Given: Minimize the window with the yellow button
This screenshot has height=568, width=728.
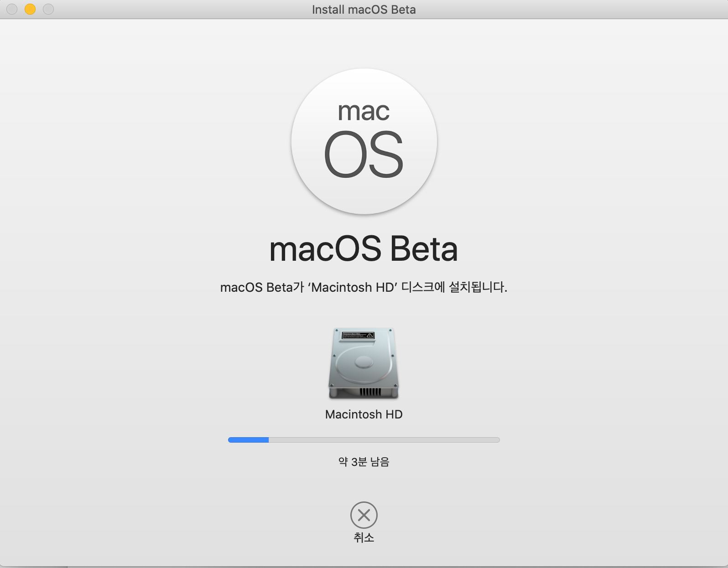Looking at the screenshot, I should [30, 9].
